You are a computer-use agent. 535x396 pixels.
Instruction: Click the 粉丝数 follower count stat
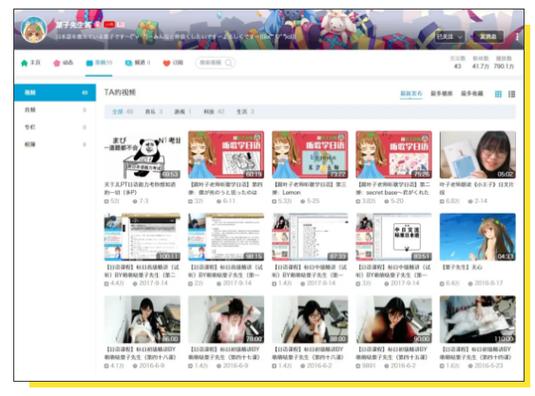480,62
